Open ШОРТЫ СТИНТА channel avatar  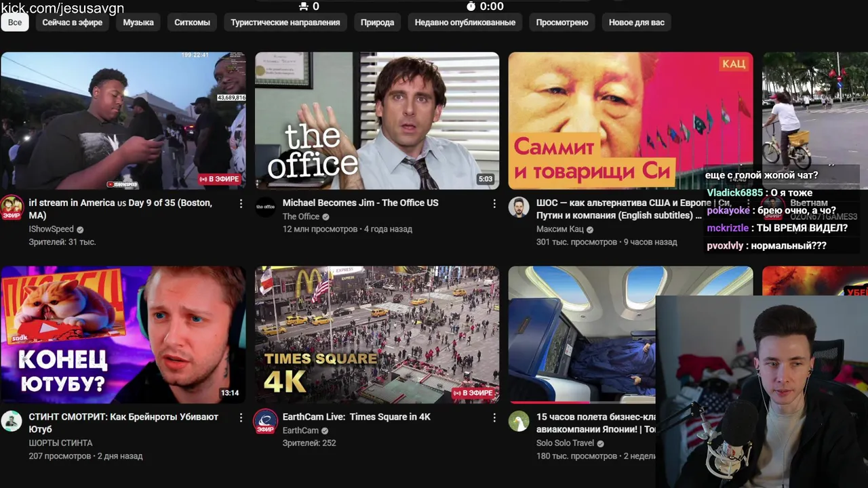pyautogui.click(x=12, y=421)
